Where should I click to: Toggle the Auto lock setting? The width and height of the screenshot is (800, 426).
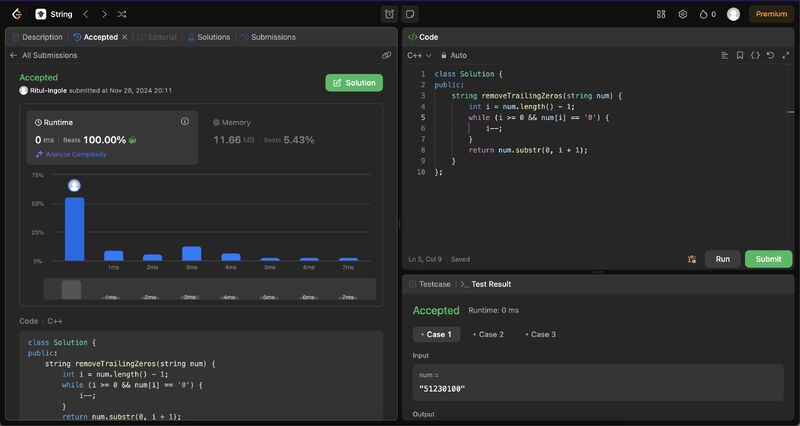(x=453, y=56)
